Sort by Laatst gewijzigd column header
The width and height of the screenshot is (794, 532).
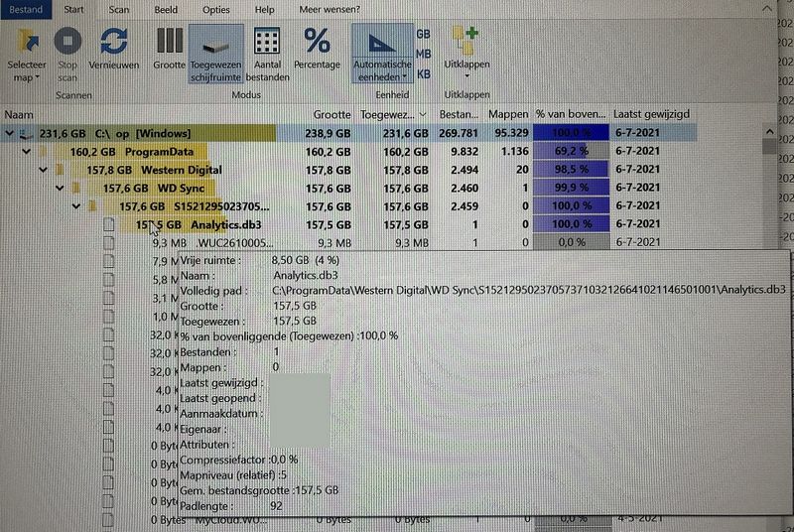coord(651,114)
